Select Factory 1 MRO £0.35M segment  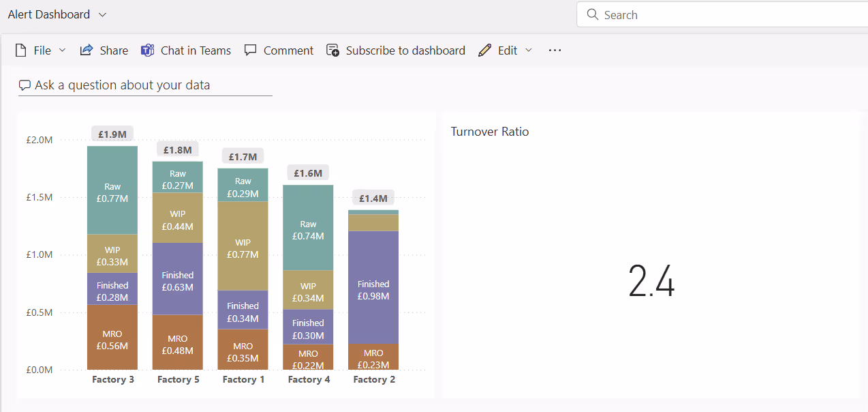tap(243, 350)
